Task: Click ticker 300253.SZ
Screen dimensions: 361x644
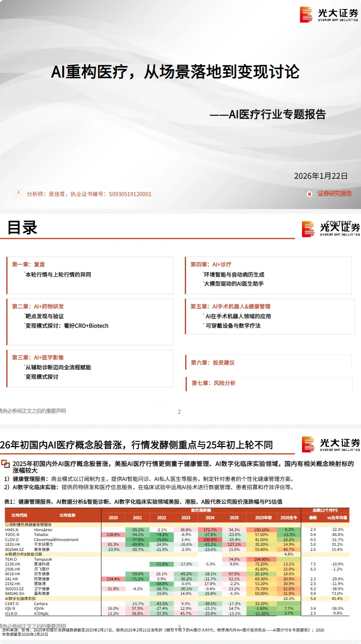Action: point(14,589)
